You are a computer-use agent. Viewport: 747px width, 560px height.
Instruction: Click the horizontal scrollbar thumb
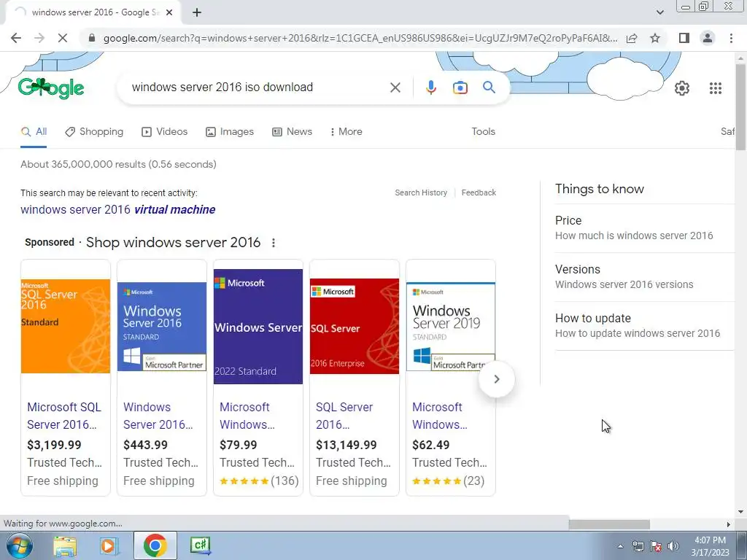coord(609,524)
